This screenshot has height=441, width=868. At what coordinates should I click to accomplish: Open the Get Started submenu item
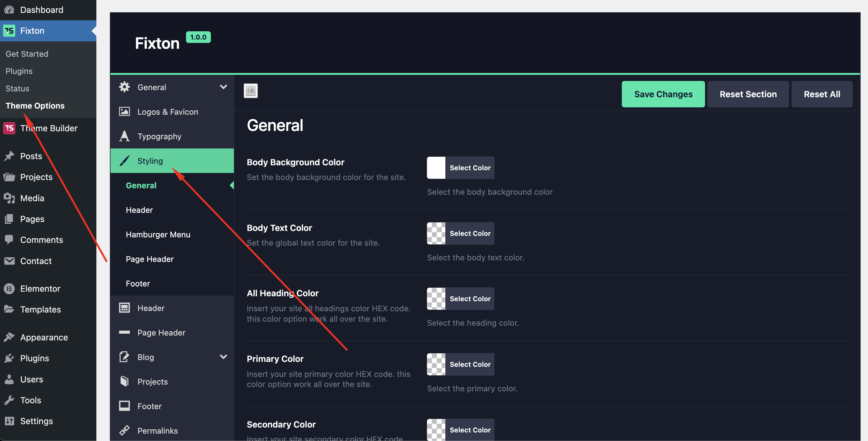27,54
